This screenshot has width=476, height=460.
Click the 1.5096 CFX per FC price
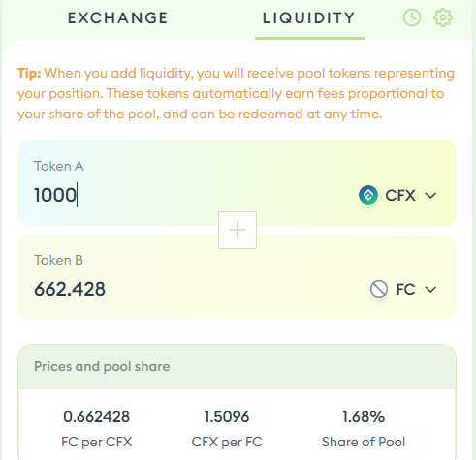coord(227,416)
